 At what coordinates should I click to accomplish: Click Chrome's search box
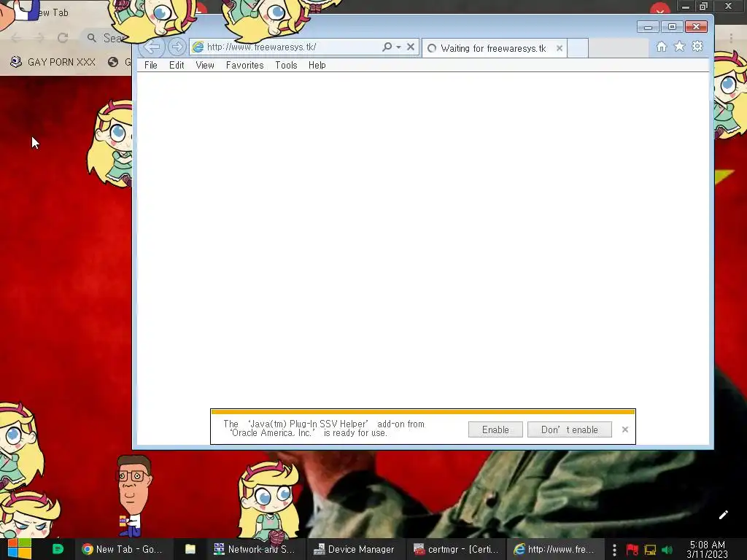107,38
